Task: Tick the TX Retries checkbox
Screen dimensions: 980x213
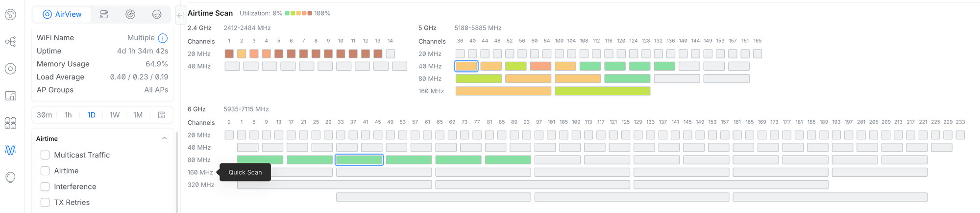Action: 45,202
